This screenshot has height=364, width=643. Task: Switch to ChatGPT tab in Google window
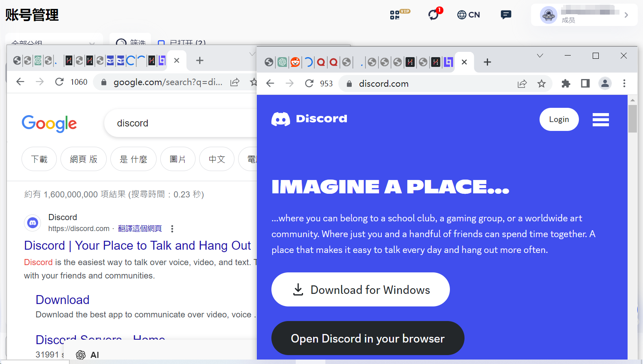coord(38,61)
